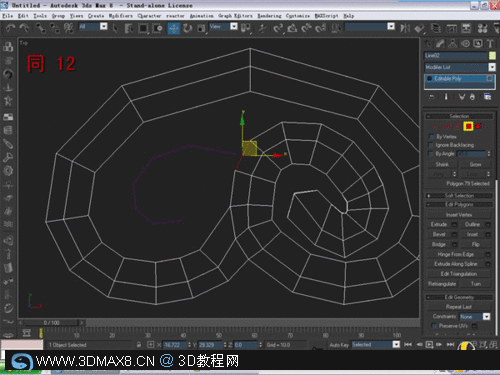This screenshot has height=375, width=500.
Task: Open the Tools menu
Action: coord(40,16)
